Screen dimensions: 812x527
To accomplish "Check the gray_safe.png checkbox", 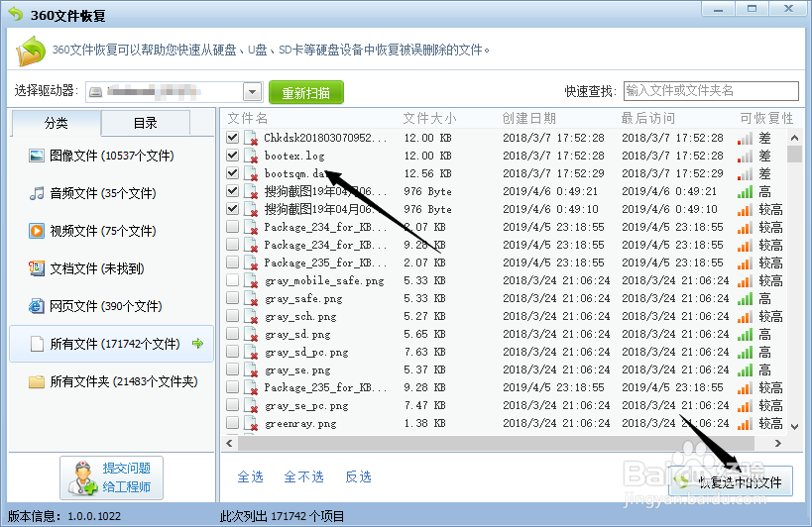I will coord(233,298).
